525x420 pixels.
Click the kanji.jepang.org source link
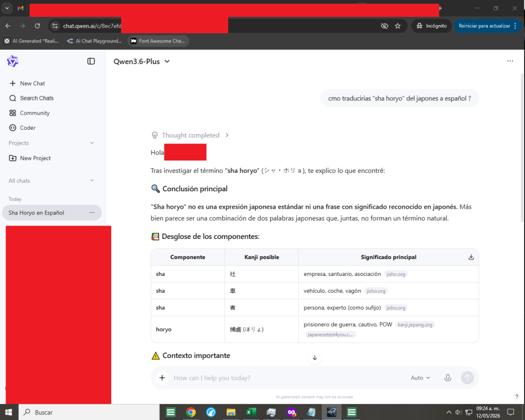click(415, 325)
